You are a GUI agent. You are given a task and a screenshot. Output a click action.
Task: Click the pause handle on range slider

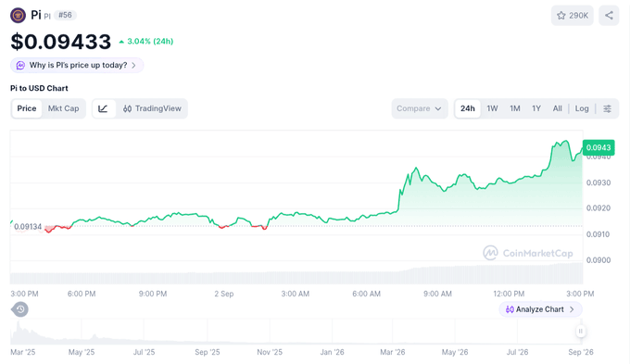click(580, 331)
